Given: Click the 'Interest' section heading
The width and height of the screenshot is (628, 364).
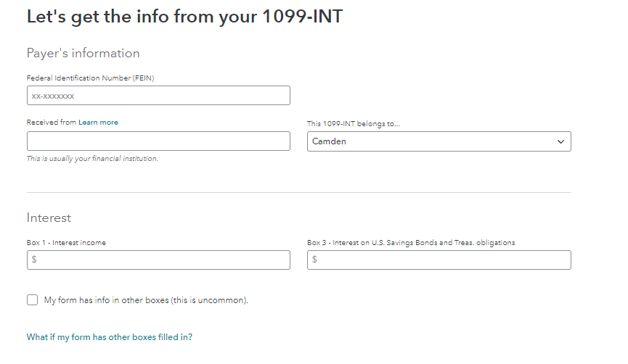Looking at the screenshot, I should pyautogui.click(x=49, y=218).
